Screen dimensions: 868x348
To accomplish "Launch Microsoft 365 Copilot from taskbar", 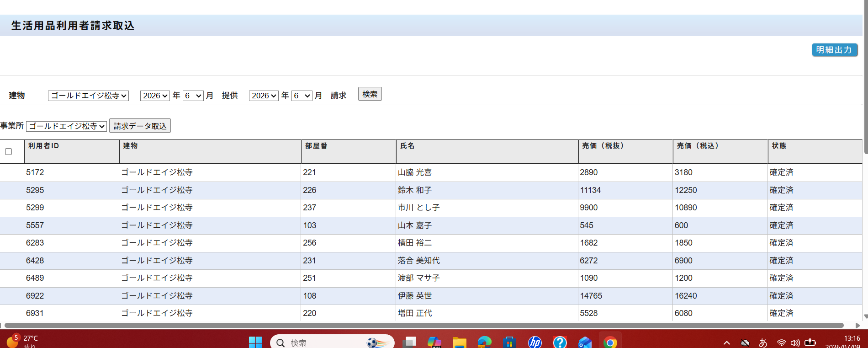I will pos(434,342).
